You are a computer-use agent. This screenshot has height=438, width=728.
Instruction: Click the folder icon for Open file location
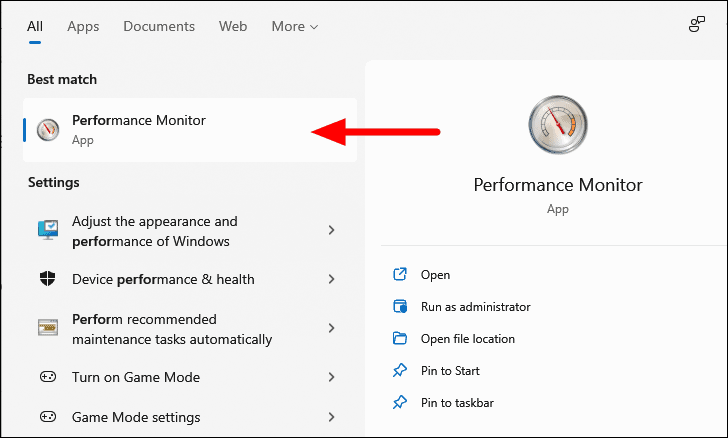point(400,339)
